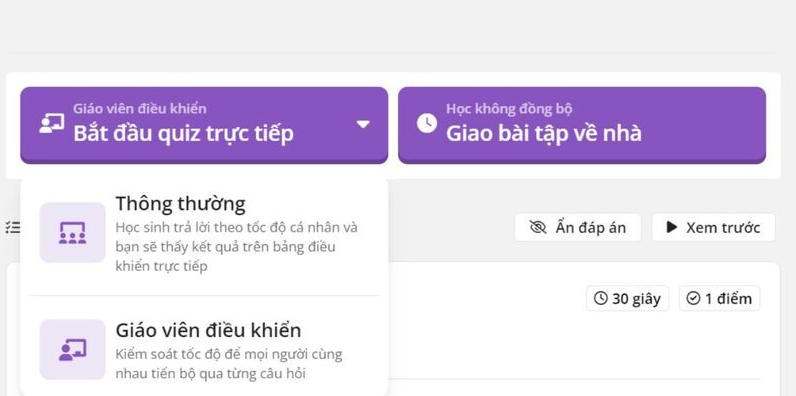Open the 1 điểm points selector

719,299
